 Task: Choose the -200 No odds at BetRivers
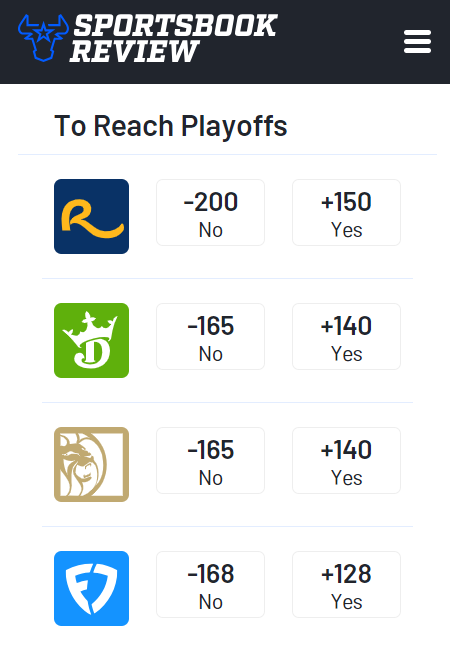point(211,212)
